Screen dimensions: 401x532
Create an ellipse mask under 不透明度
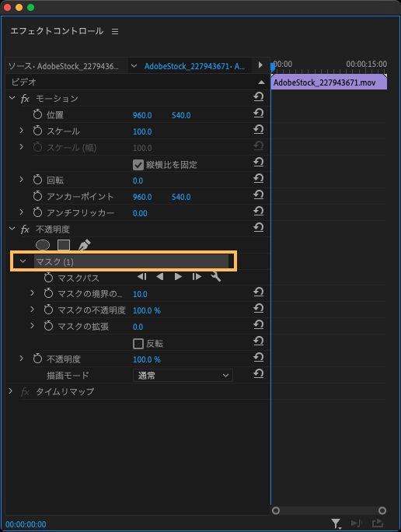tap(43, 245)
